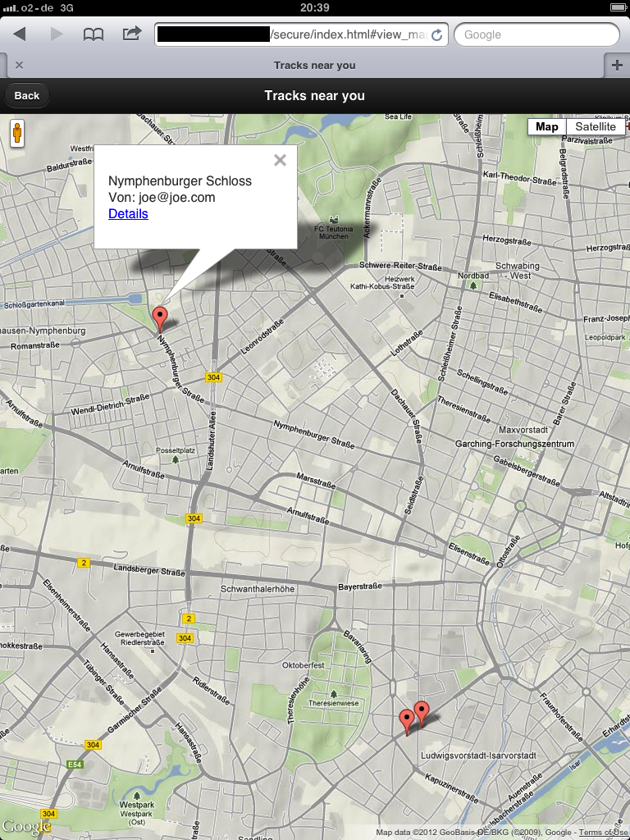630x840 pixels.
Task: Close the Nymphenburger Schloss info window
Action: pyautogui.click(x=280, y=160)
